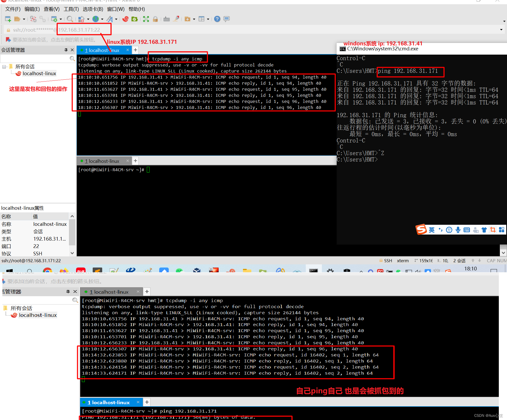Click the + button to open new tab
Viewport: 507px width, 420px height.
click(135, 50)
